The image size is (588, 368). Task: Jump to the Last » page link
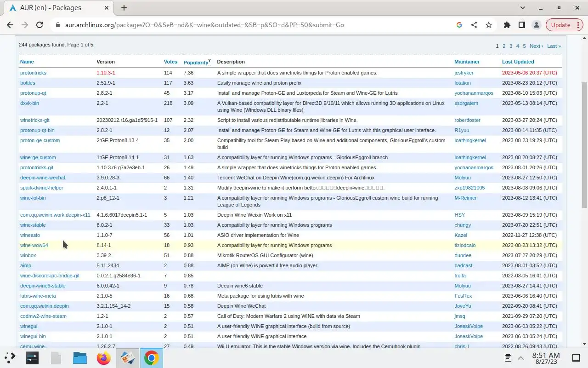[554, 46]
